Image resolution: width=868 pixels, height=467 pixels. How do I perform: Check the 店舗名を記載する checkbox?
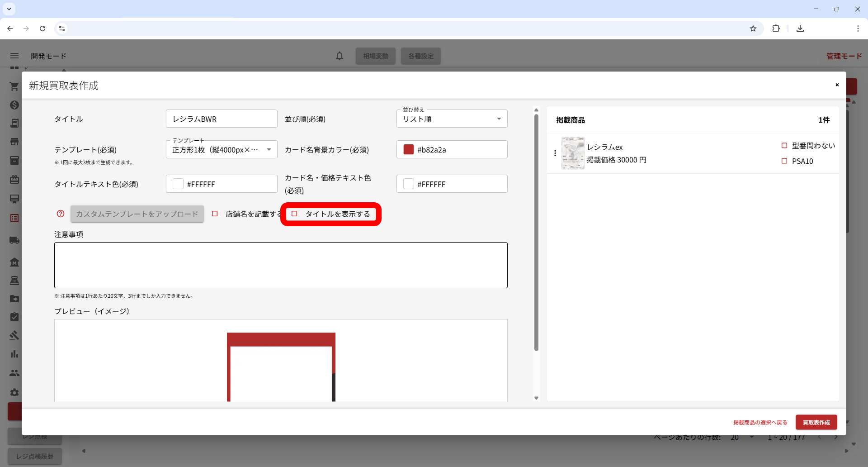[x=215, y=214]
